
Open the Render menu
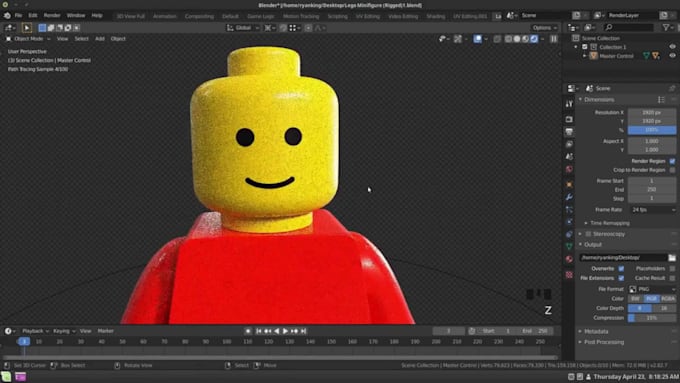tap(52, 16)
